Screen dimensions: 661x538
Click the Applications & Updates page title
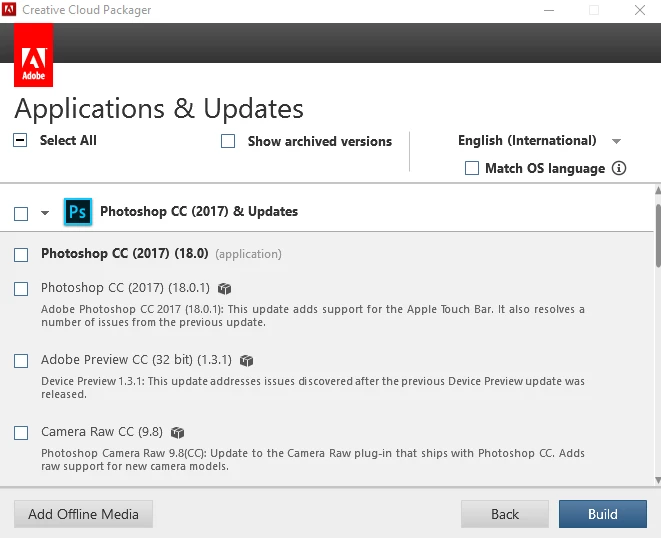159,109
